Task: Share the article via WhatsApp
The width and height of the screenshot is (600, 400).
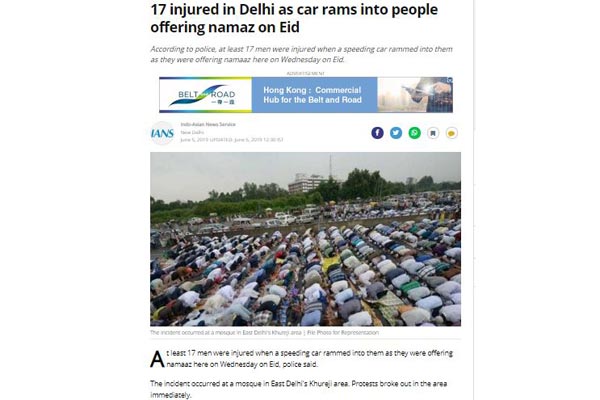Action: click(x=415, y=133)
